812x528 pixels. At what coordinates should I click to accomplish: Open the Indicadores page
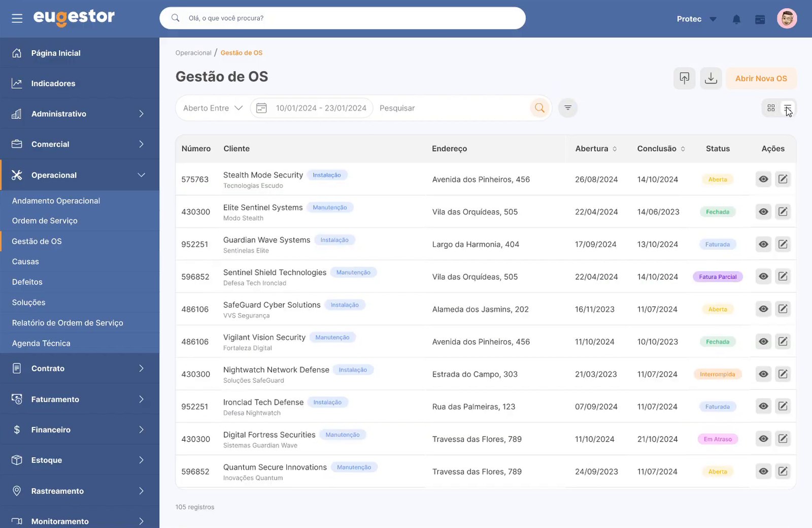(x=80, y=83)
